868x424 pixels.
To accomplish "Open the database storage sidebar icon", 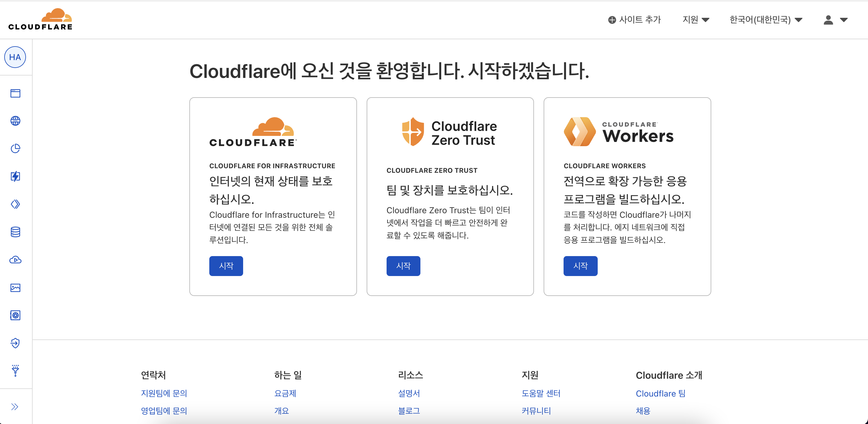I will point(15,232).
